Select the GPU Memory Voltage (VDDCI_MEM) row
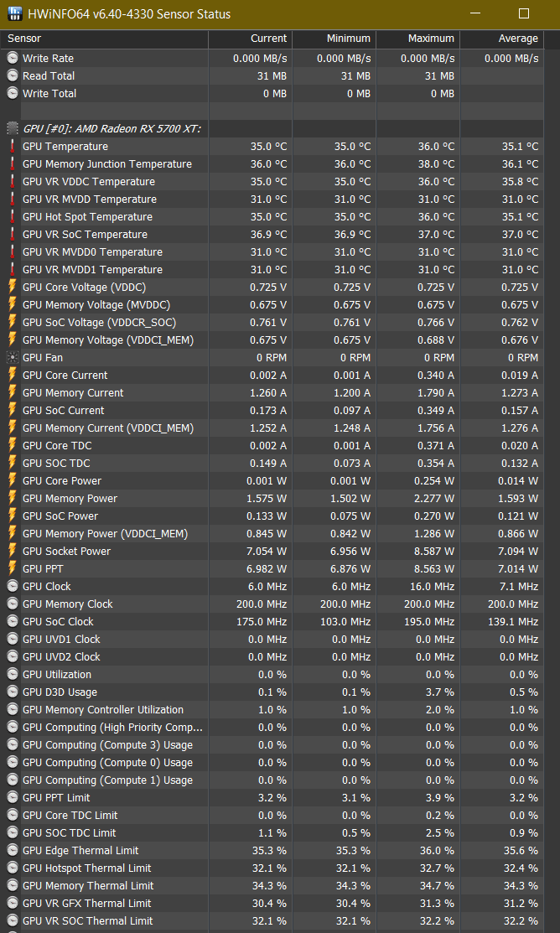Image resolution: width=560 pixels, height=933 pixels. tap(272, 340)
